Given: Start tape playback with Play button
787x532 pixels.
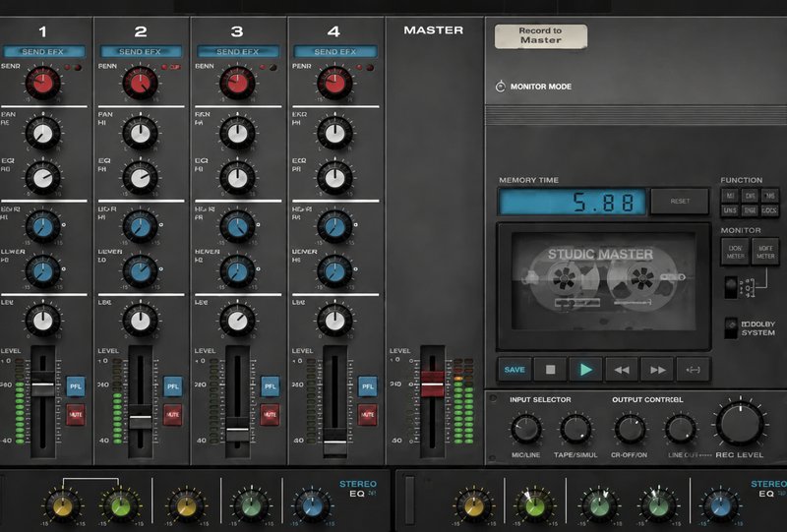Looking at the screenshot, I should tap(585, 370).
